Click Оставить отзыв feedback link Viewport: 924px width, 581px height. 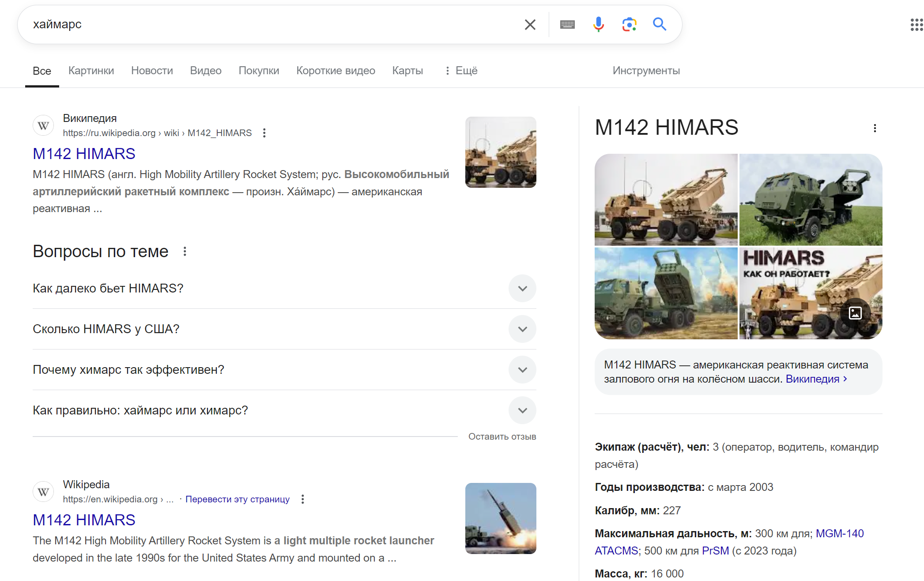pyautogui.click(x=502, y=437)
